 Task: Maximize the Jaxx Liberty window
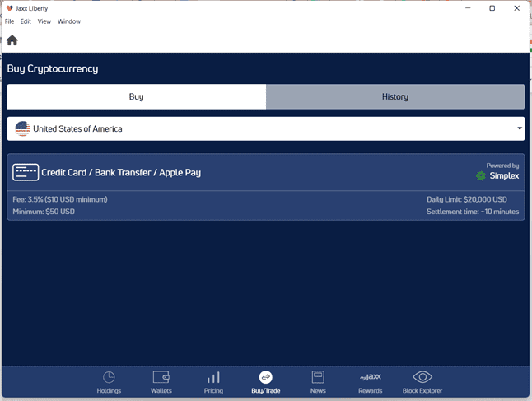pos(492,7)
